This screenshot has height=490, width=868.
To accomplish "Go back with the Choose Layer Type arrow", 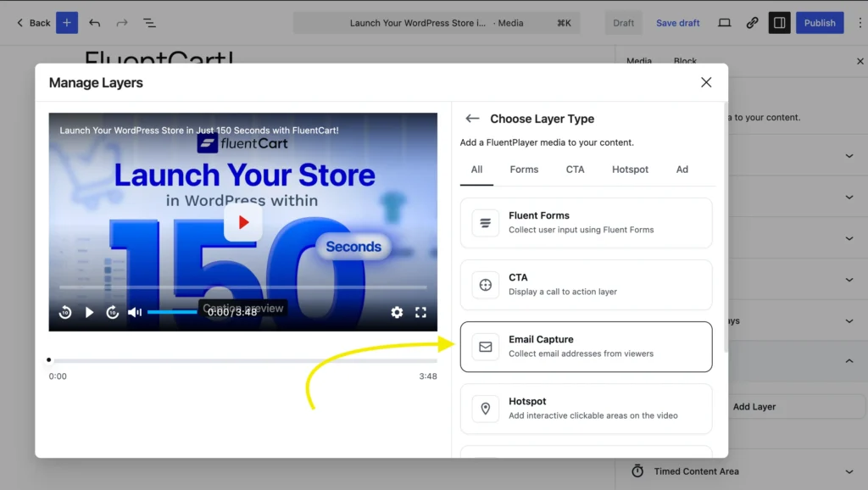I will tap(472, 119).
